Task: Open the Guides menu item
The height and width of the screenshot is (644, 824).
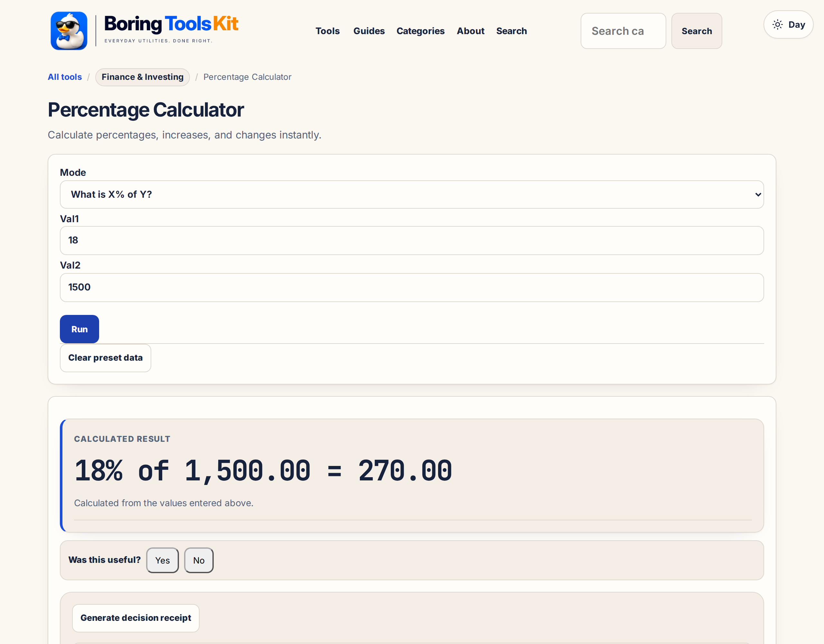Action: tap(369, 31)
